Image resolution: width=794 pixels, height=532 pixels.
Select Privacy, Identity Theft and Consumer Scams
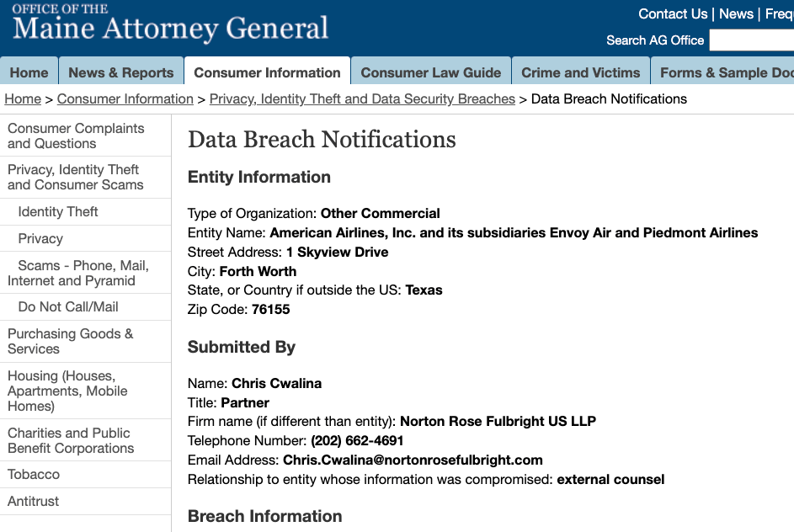[76, 177]
